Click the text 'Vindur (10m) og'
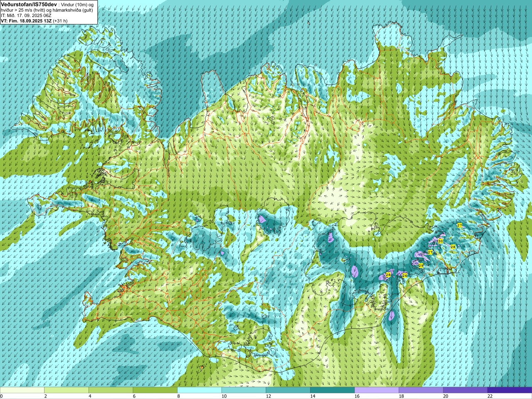Image resolution: width=532 pixels, height=399 pixels. [77, 4]
